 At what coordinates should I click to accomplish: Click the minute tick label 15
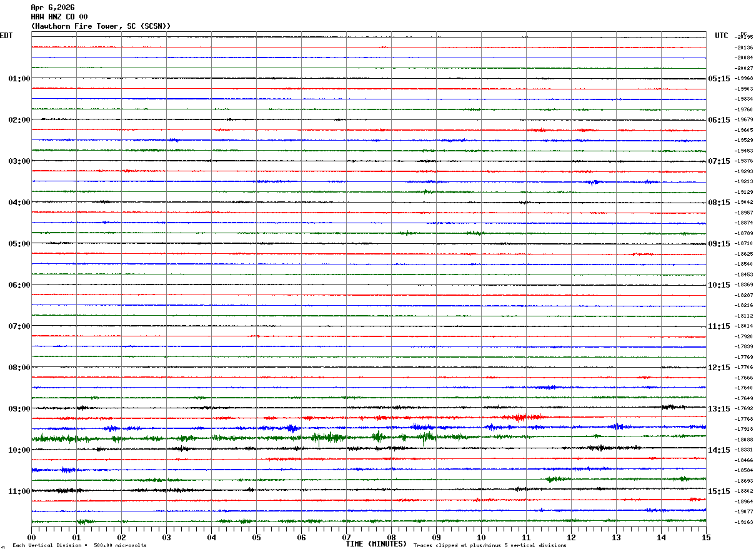click(x=706, y=537)
